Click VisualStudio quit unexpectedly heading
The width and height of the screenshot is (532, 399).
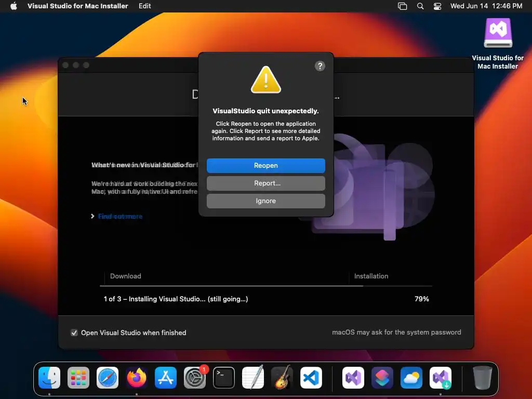(x=265, y=111)
